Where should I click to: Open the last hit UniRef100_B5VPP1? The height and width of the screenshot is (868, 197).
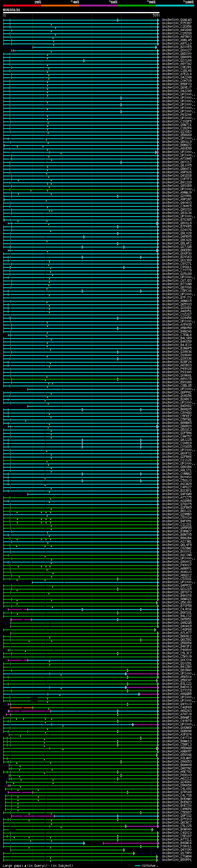(176, 860)
